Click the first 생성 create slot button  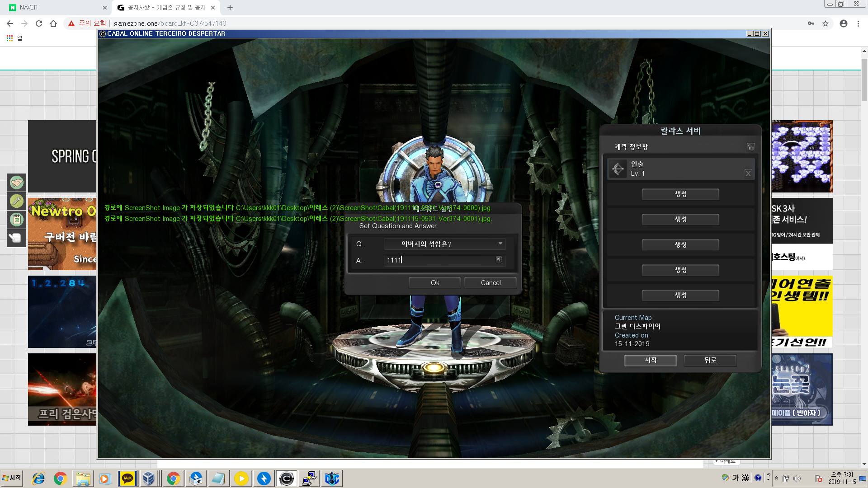tap(680, 194)
